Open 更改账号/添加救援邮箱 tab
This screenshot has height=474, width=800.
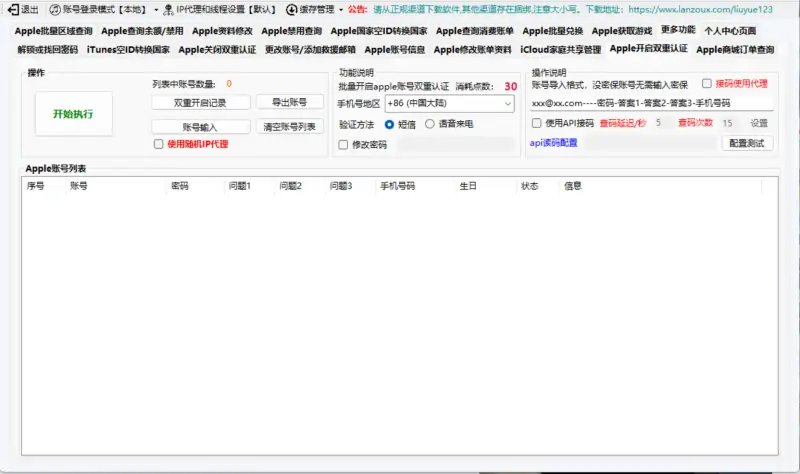[x=310, y=49]
